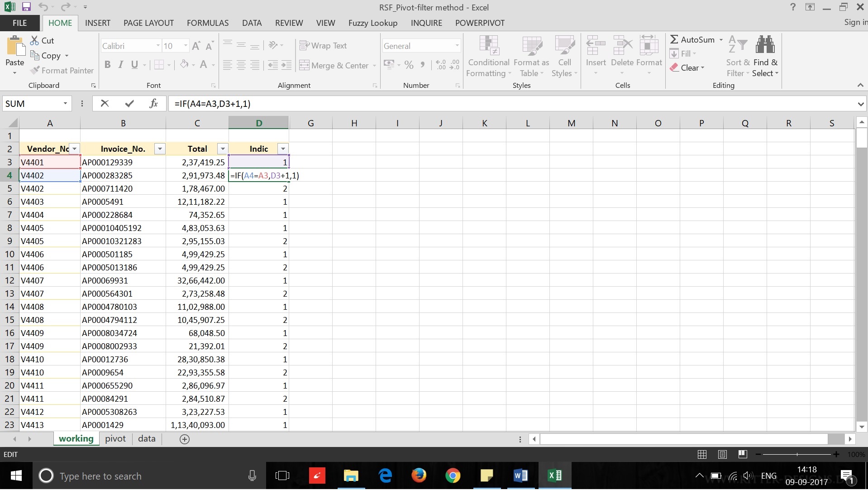The height and width of the screenshot is (490, 868).
Task: Confirm formula with checkmark button
Action: 129,103
